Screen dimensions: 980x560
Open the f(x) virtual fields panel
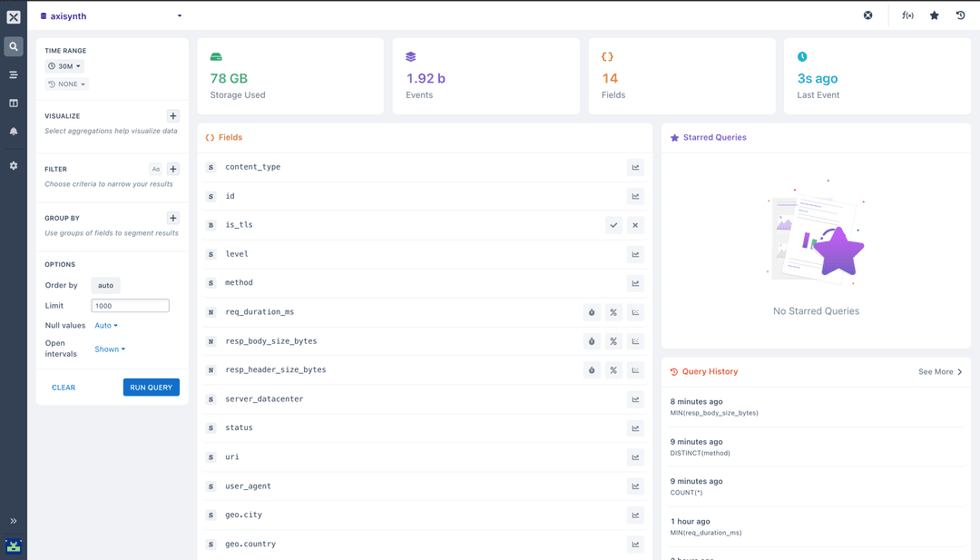(x=907, y=15)
